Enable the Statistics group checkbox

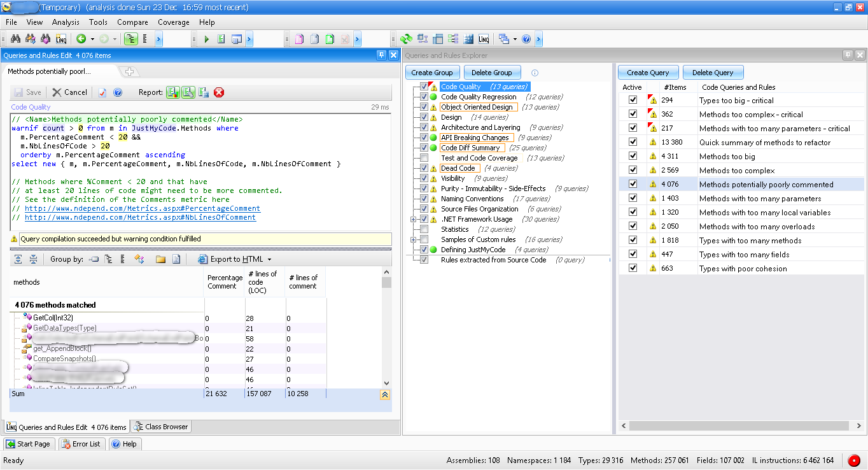[x=424, y=229]
